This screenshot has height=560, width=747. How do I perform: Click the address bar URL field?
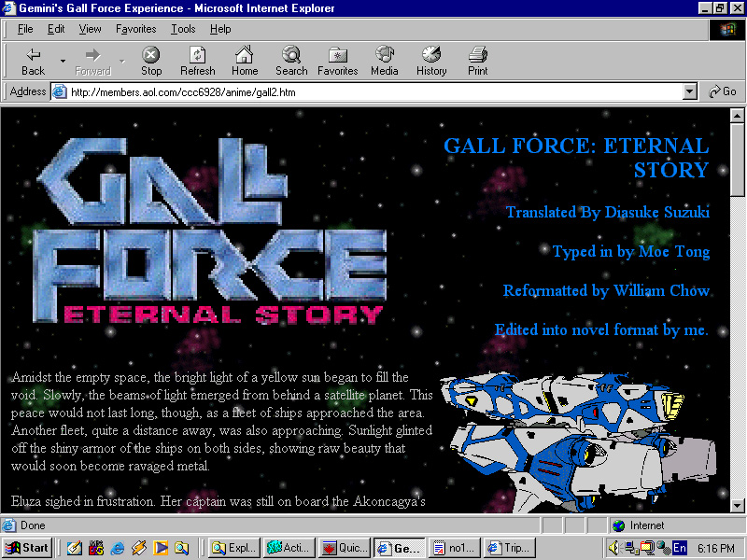(374, 91)
